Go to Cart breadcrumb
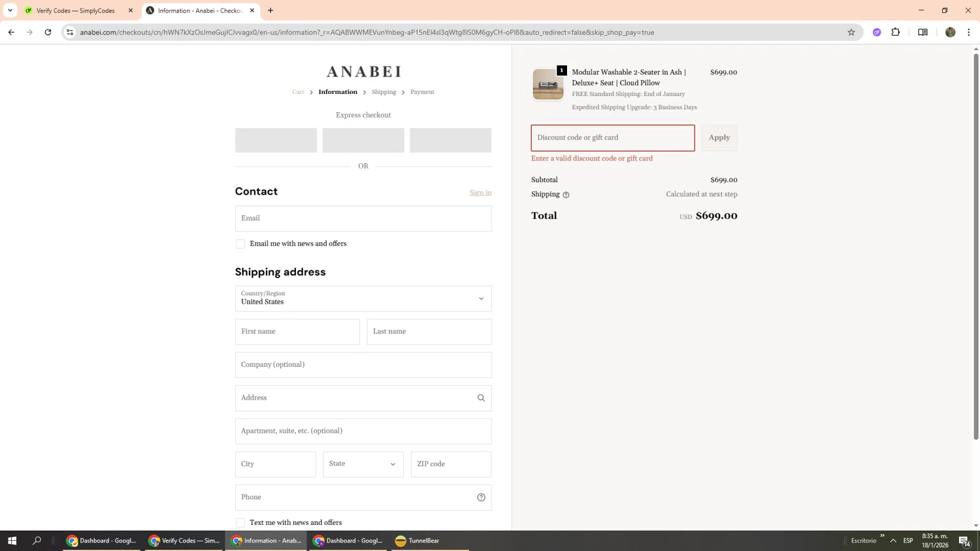This screenshot has width=980, height=551. [x=298, y=92]
